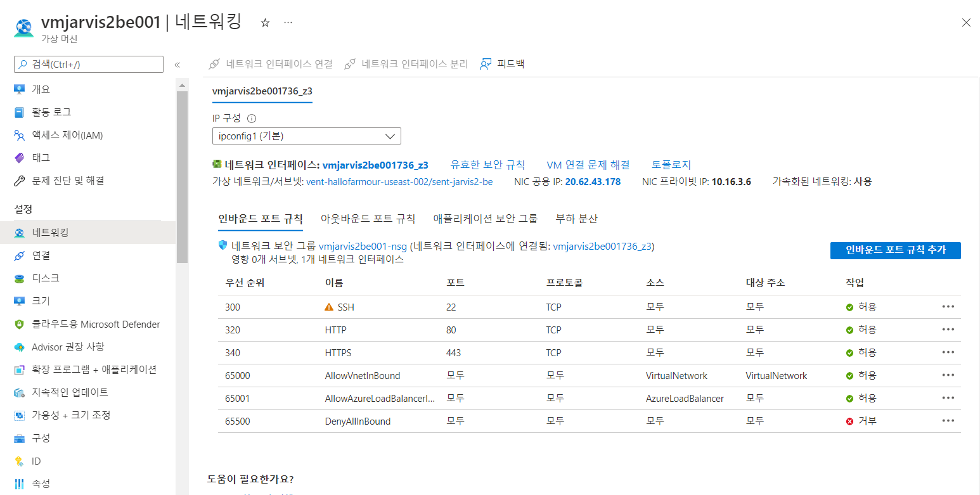Viewport: 980px width, 495px height.
Task: Open the network interface vmjarvis2be001736_z3 link
Action: tap(375, 165)
